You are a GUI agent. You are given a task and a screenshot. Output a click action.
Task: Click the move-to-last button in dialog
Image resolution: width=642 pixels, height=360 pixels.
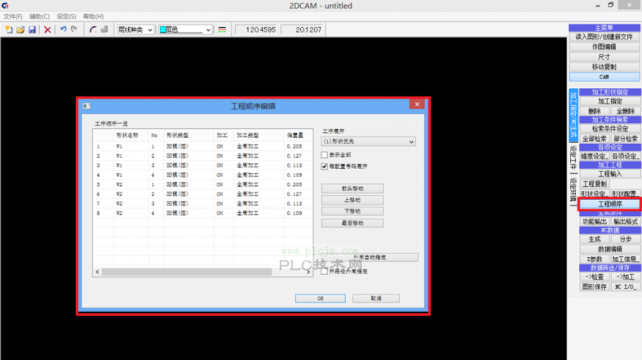click(353, 223)
